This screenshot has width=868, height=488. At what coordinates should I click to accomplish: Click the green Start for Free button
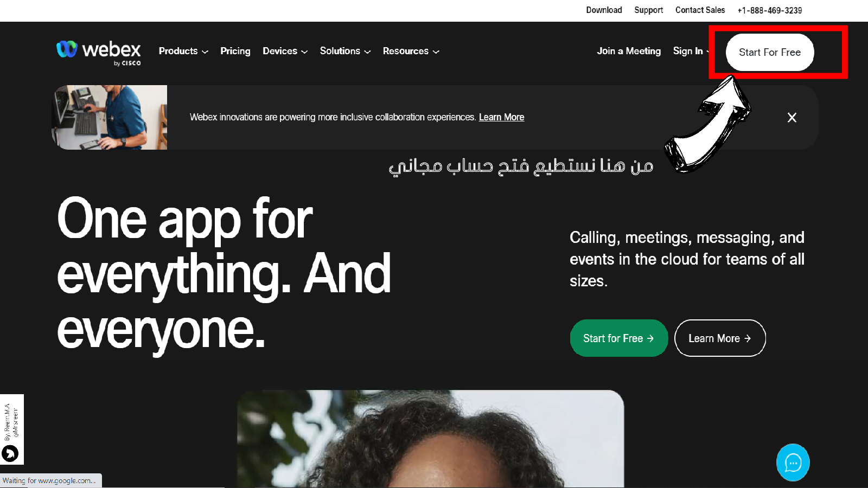coord(618,338)
